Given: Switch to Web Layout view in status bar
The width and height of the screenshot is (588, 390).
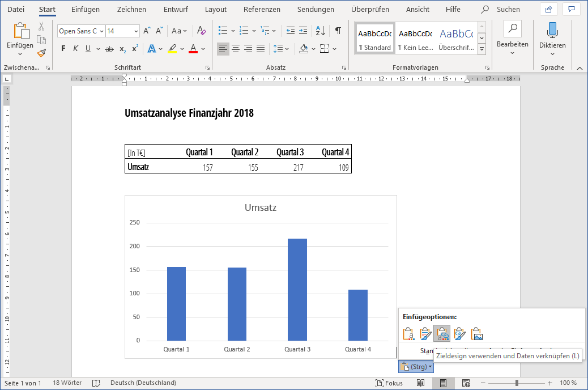Looking at the screenshot, I should point(466,383).
